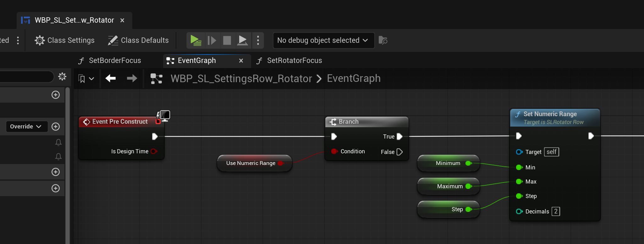This screenshot has height=244, width=644.
Task: Select the Use Numeric Range variable node
Action: click(255, 163)
